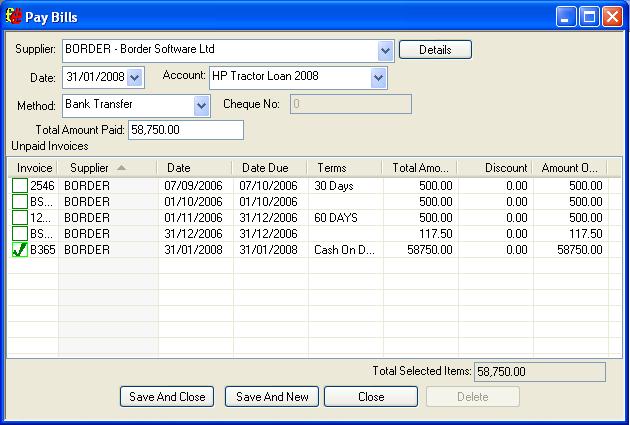
Task: Click the Unpaid Invoices label
Action: pos(50,146)
